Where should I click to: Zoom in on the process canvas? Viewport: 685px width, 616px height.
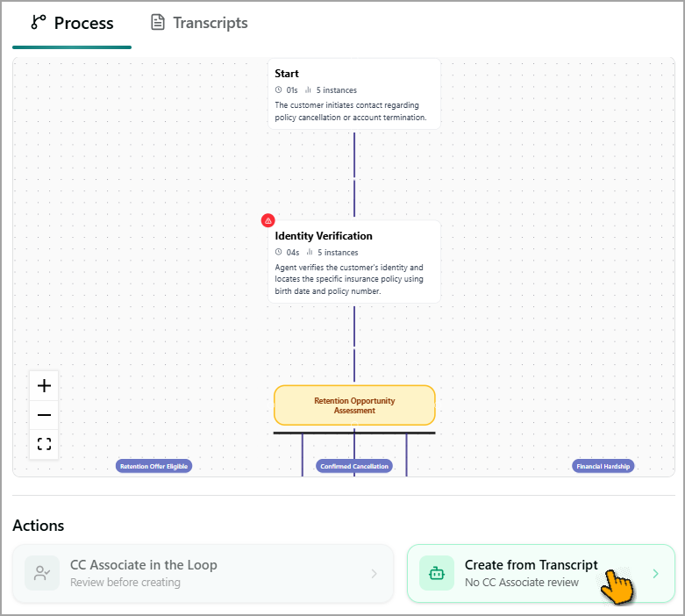coord(44,385)
